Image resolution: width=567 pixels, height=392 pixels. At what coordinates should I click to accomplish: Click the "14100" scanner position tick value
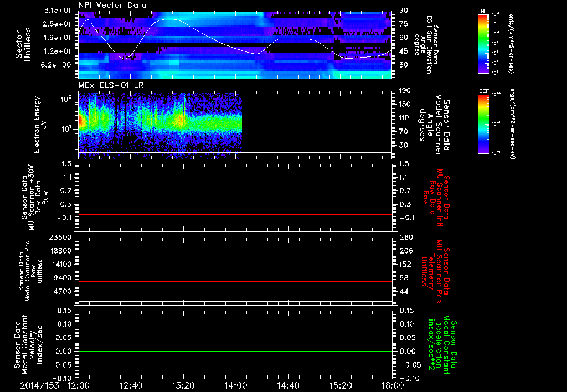click(60, 264)
